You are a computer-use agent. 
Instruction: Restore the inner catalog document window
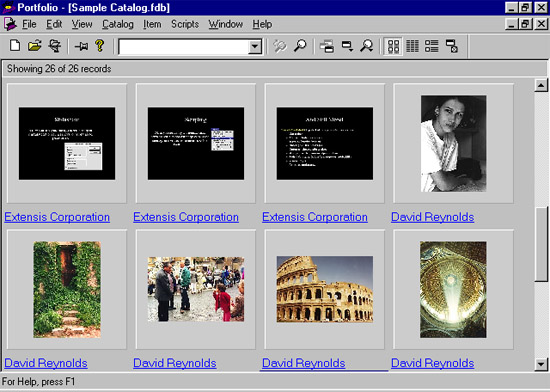pos(525,24)
